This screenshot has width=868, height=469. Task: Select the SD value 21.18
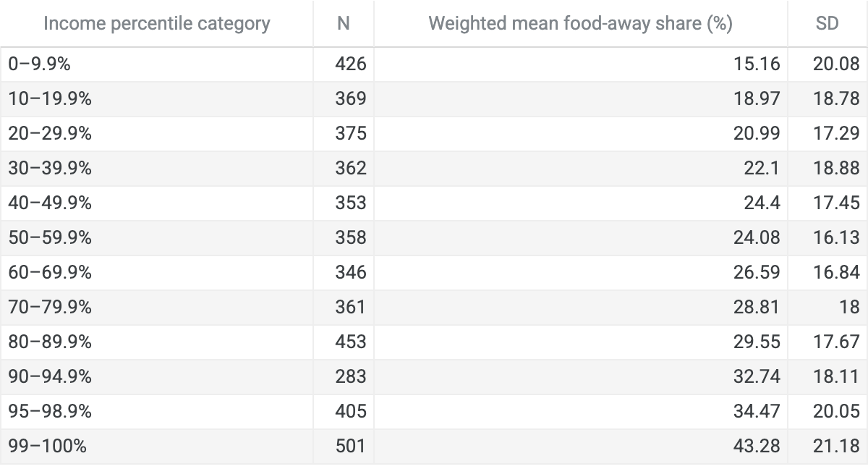827,447
